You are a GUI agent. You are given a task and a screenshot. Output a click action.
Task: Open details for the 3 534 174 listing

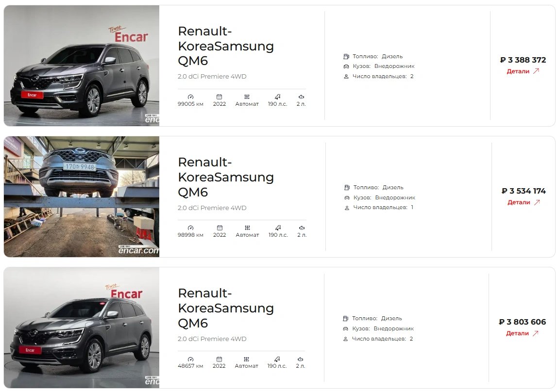pyautogui.click(x=524, y=202)
